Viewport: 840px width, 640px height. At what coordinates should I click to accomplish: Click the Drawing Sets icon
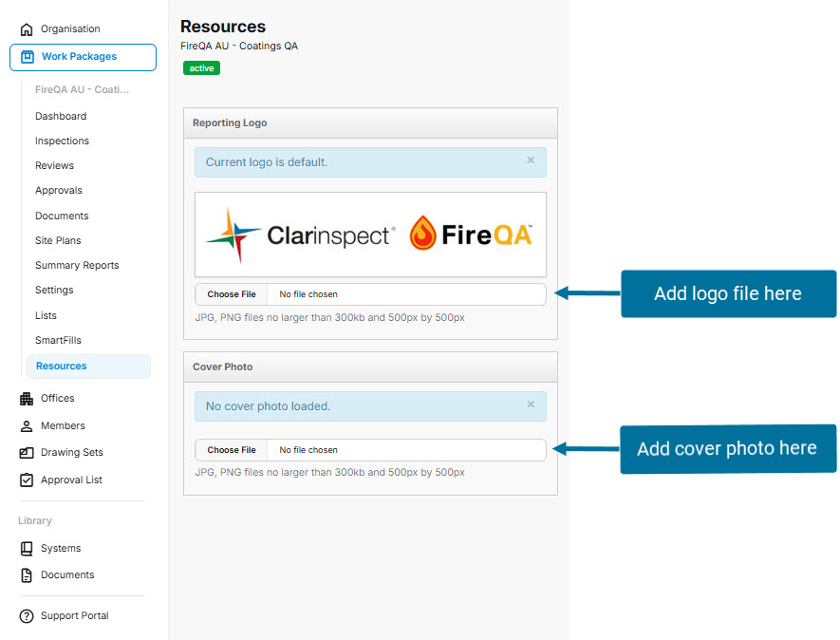[27, 453]
